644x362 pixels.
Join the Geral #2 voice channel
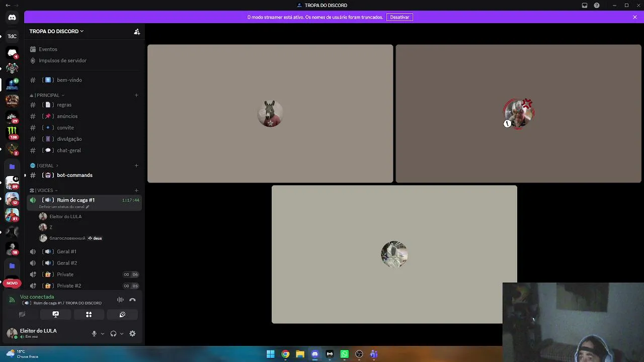(x=84, y=263)
